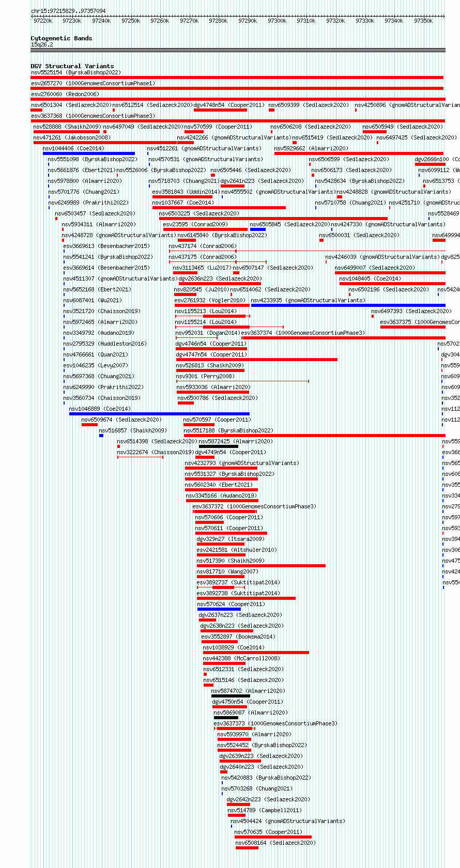
Task: Select the nsv517390 (Shaikh2009) label
Action: pos(231,561)
